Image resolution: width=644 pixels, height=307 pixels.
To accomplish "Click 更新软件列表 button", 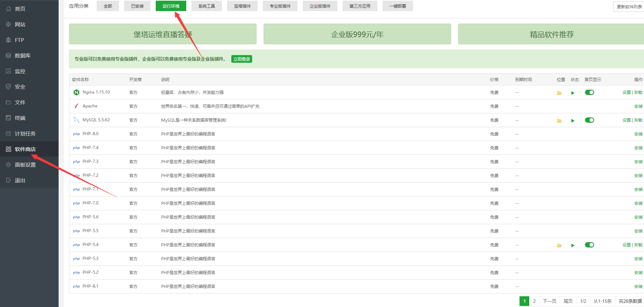I will point(629,7).
